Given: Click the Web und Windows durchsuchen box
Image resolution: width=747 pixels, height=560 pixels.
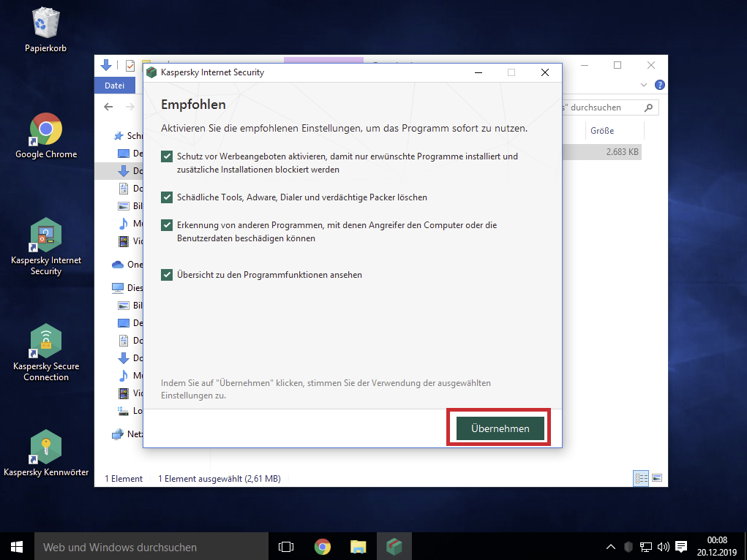Looking at the screenshot, I should click(x=151, y=547).
